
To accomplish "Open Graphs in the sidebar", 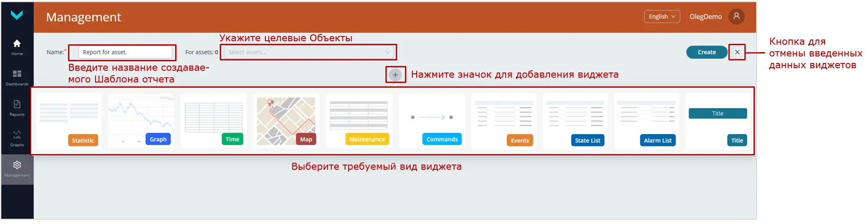I will (x=17, y=138).
